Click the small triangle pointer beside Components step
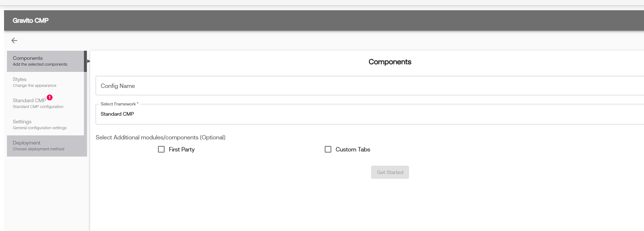Screen dimensions: 644x231 89,61
